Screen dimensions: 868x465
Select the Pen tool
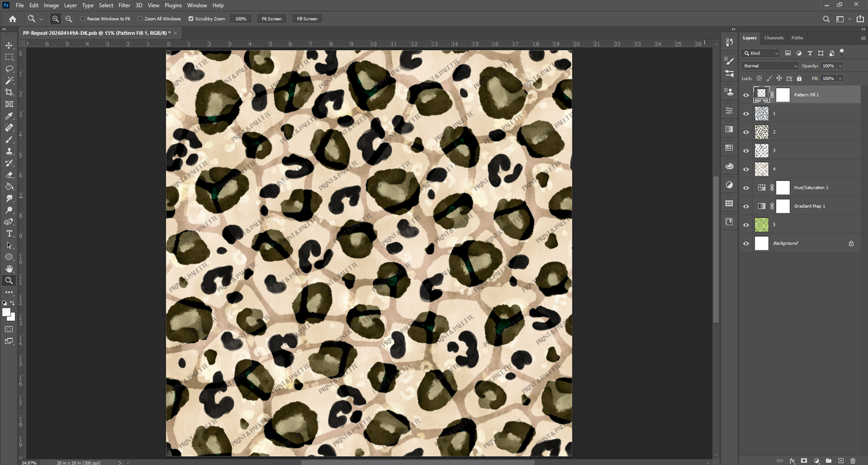(9, 222)
